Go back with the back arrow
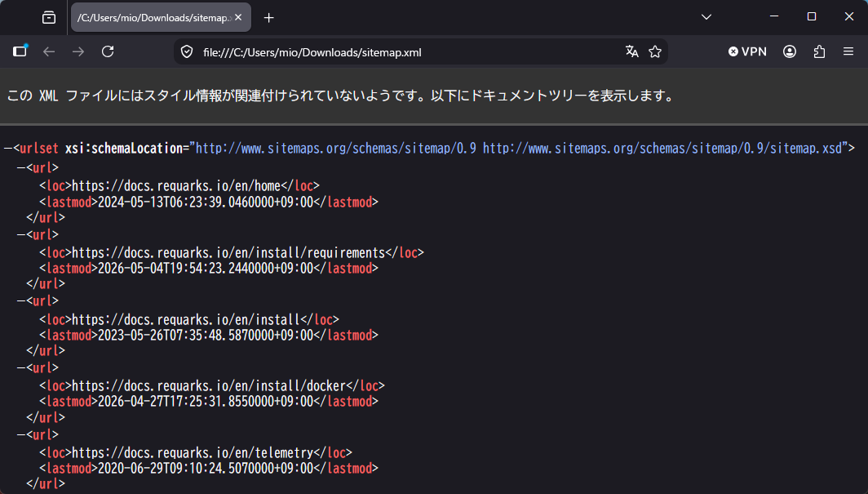This screenshot has width=868, height=494. click(49, 51)
